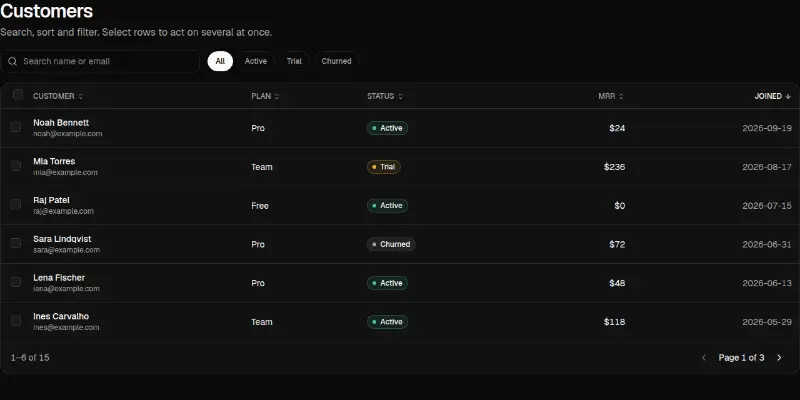The image size is (800, 400).
Task: Click the mia@example.com email
Action: pyautogui.click(x=65, y=172)
